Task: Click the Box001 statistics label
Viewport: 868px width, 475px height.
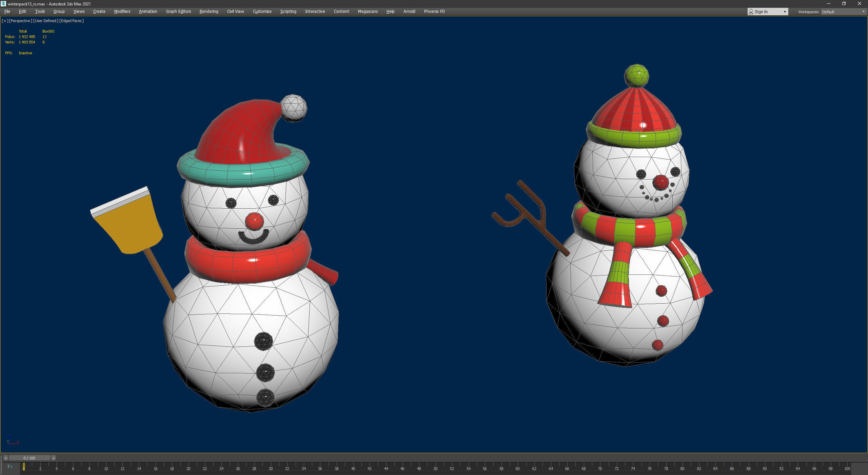Action: [48, 31]
